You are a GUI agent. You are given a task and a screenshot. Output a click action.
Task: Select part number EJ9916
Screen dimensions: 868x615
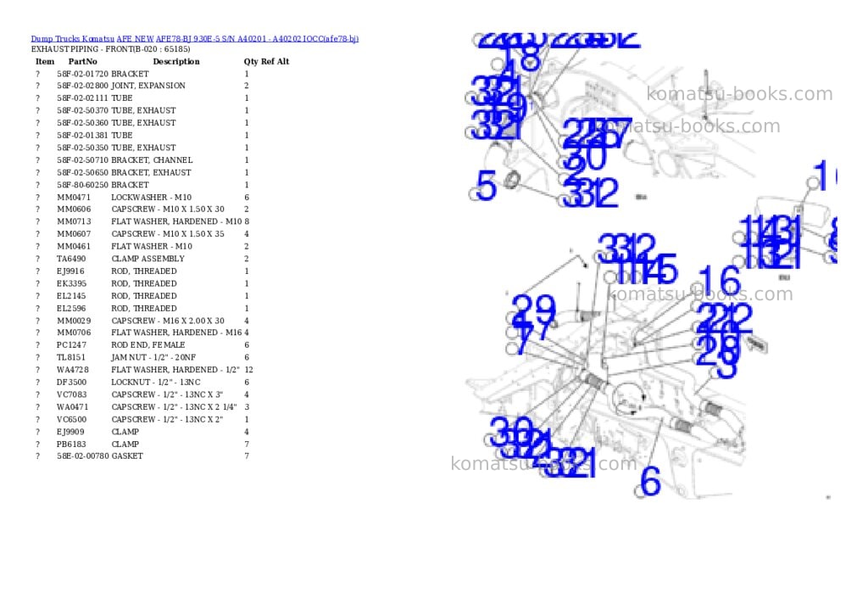(71, 271)
